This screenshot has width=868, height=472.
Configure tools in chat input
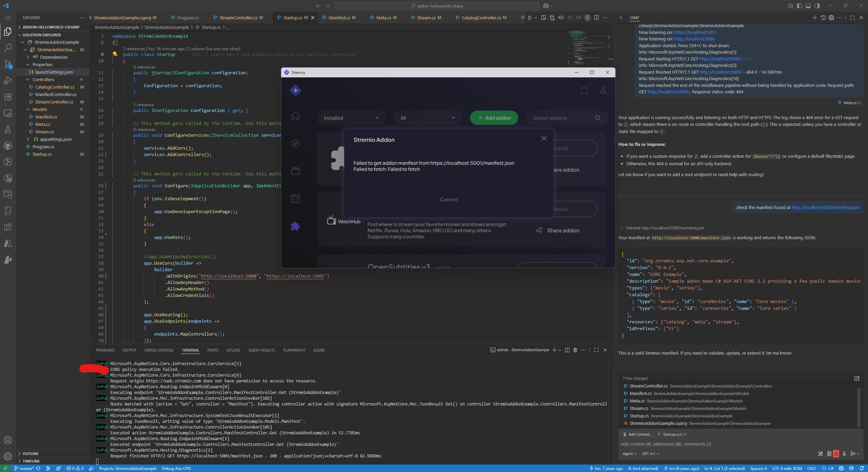820,454
